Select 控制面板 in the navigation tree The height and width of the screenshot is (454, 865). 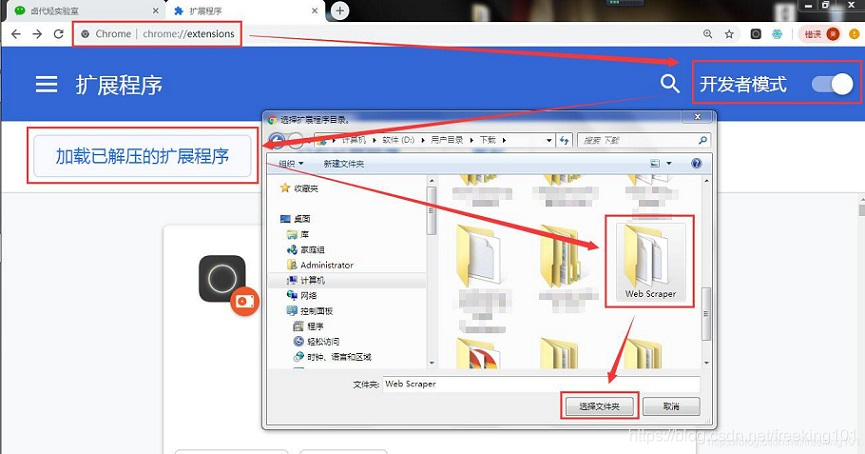310,311
